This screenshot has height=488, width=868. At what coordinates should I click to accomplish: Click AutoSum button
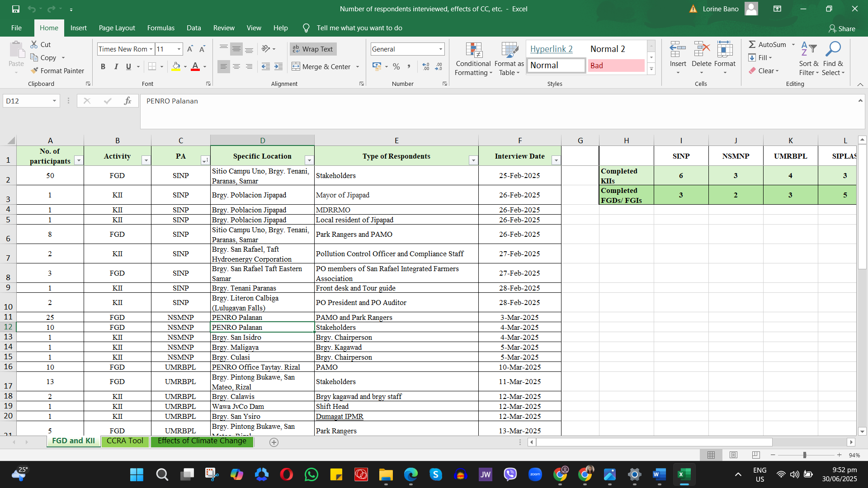pyautogui.click(x=768, y=44)
